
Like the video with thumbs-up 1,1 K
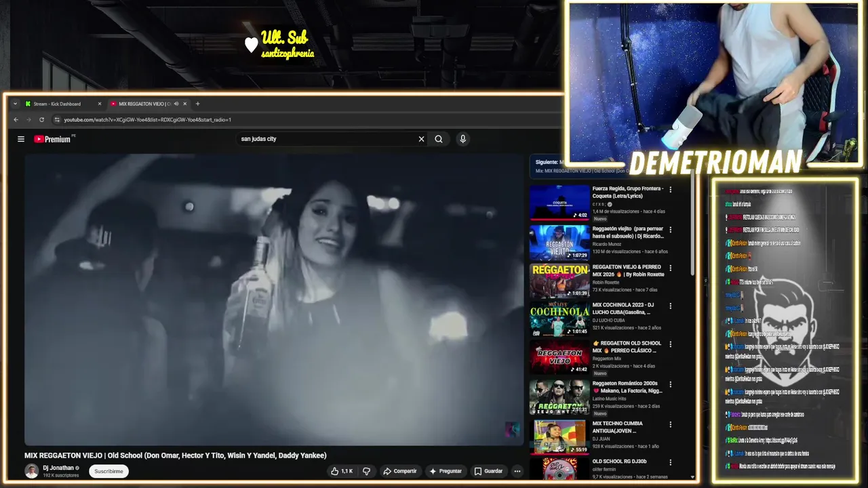pyautogui.click(x=342, y=471)
